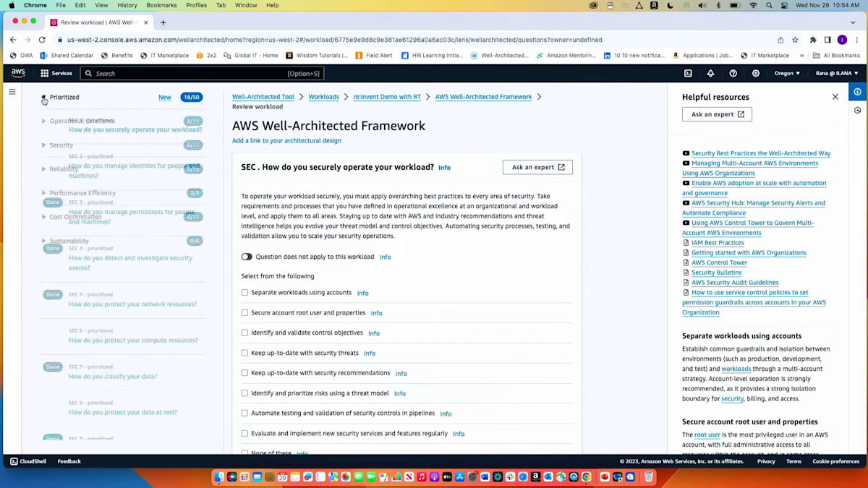The image size is (868, 488).
Task: Open the Chrome side panel icon
Action: 827,40
